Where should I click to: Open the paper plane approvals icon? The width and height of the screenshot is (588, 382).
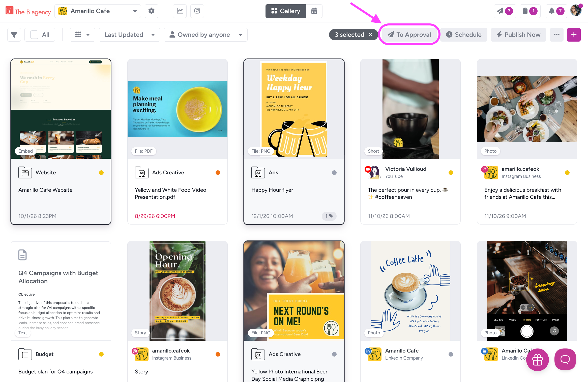coord(505,11)
